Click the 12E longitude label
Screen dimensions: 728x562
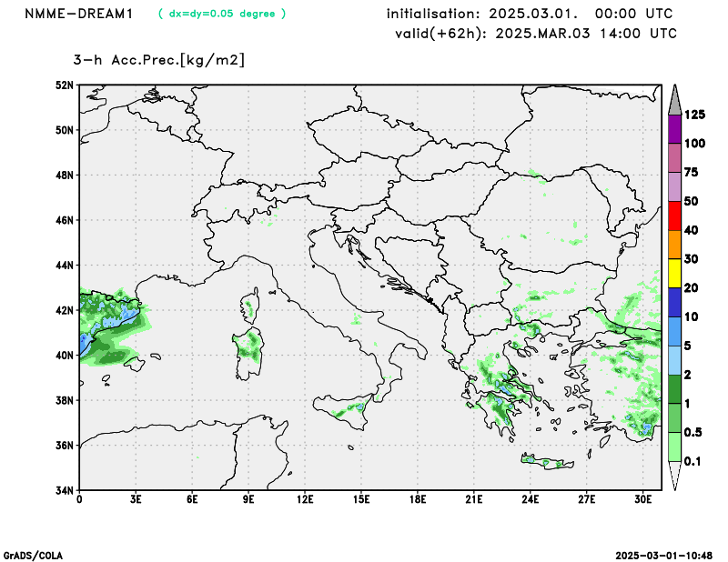point(305,500)
